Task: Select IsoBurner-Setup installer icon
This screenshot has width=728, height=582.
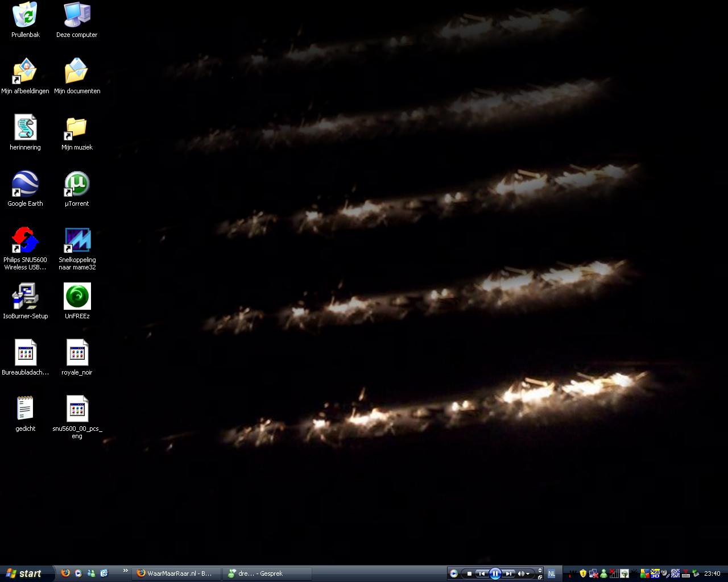Action: coord(25,301)
